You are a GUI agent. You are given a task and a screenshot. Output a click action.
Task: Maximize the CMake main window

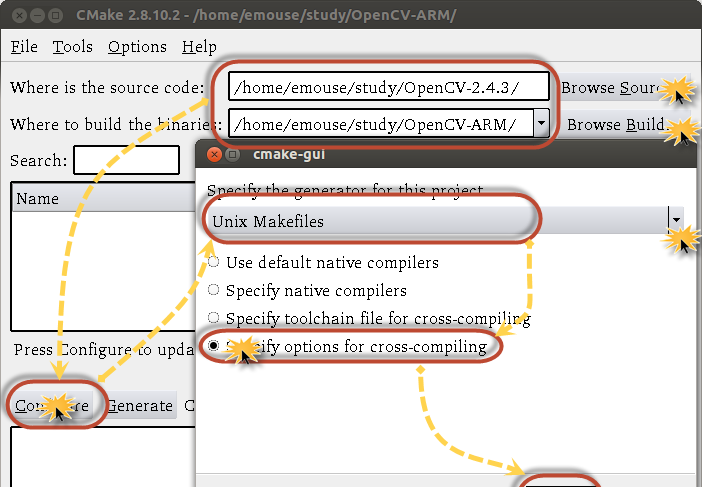56,16
